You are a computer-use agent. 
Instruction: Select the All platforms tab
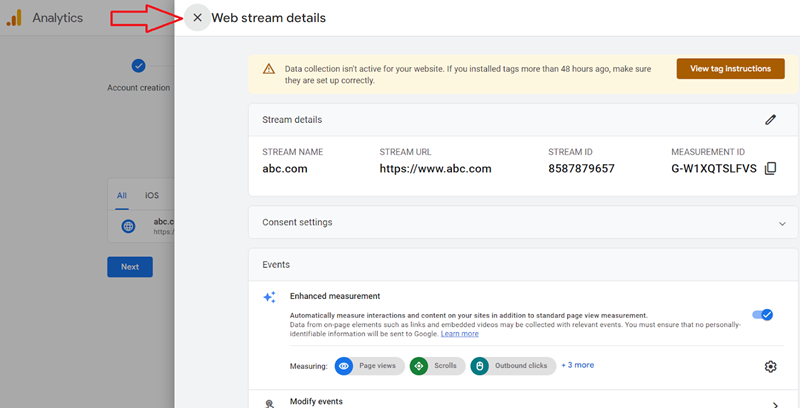pos(121,195)
